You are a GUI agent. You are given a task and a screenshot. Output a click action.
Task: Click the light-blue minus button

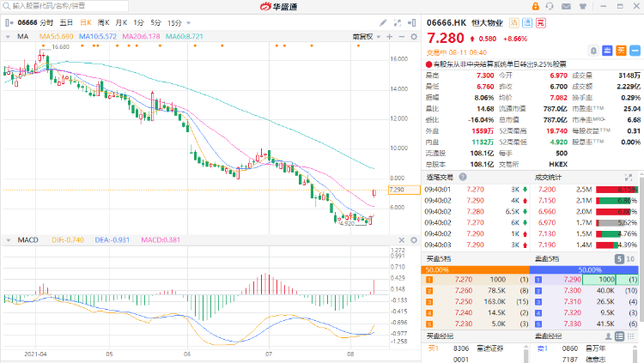point(635,51)
